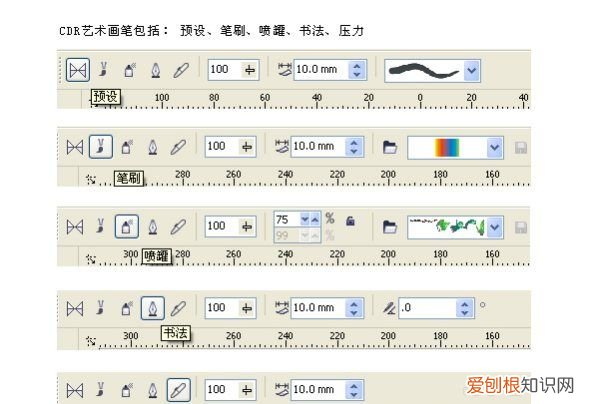Choose the Brush icon in the 预设 tooltip toolbar
The image size is (600, 404).
(x=103, y=70)
